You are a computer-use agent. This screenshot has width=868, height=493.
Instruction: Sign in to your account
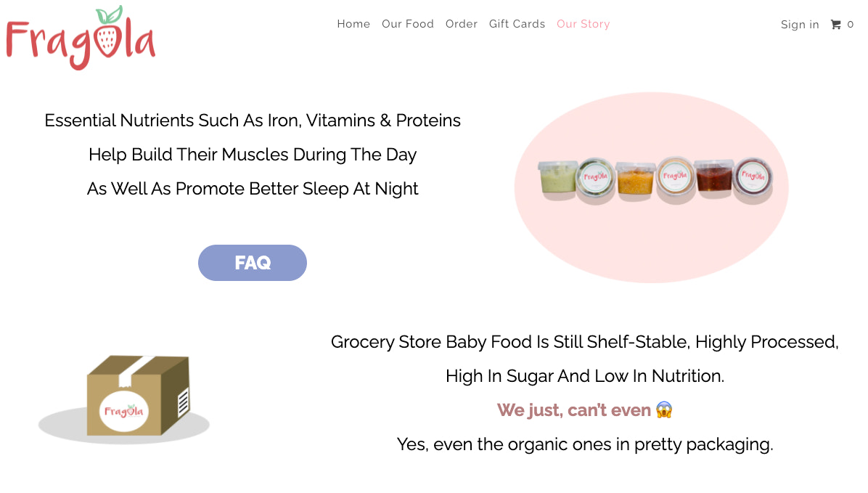click(x=800, y=24)
